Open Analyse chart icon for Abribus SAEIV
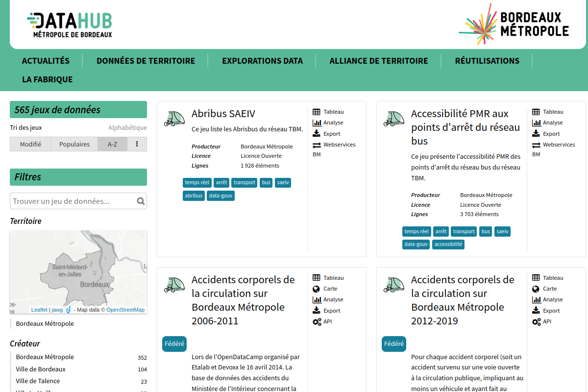Image resolution: width=588 pixels, height=392 pixels. coord(317,122)
